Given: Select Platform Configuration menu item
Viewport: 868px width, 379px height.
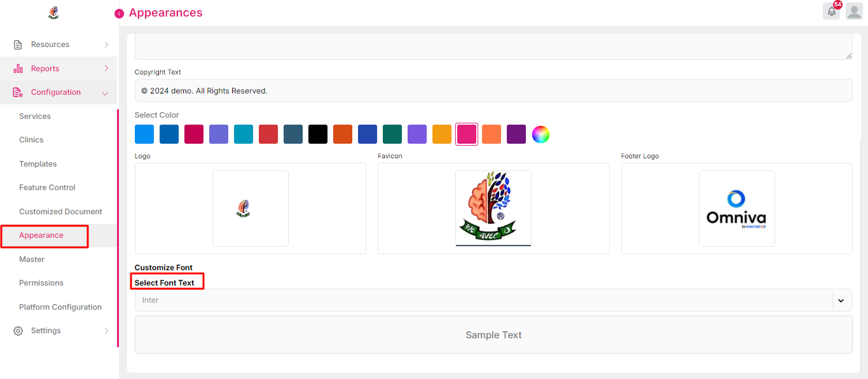Looking at the screenshot, I should pyautogui.click(x=60, y=307).
